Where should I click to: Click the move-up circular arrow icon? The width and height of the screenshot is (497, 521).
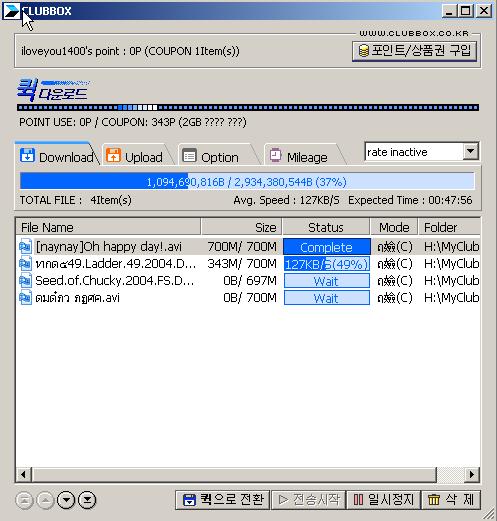(x=45, y=500)
